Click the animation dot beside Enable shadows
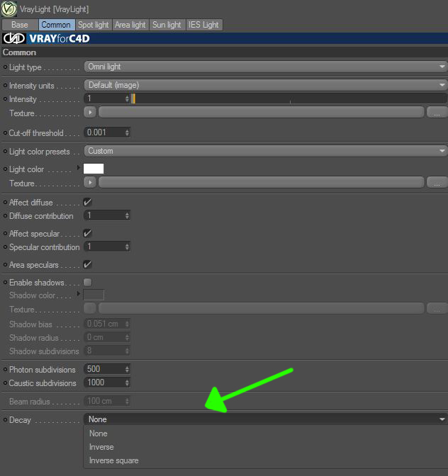The height and width of the screenshot is (476, 448). point(5,283)
